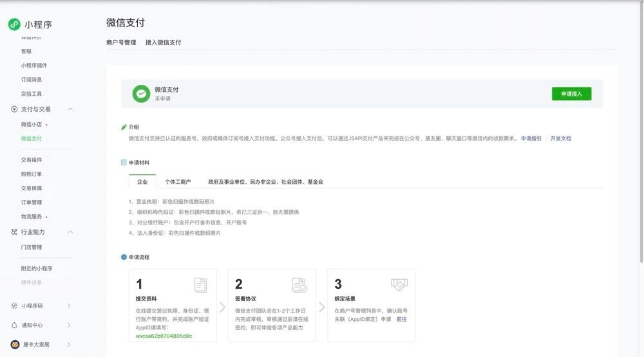
Task: Open 物流服务 in the sidebar
Action: (x=32, y=217)
